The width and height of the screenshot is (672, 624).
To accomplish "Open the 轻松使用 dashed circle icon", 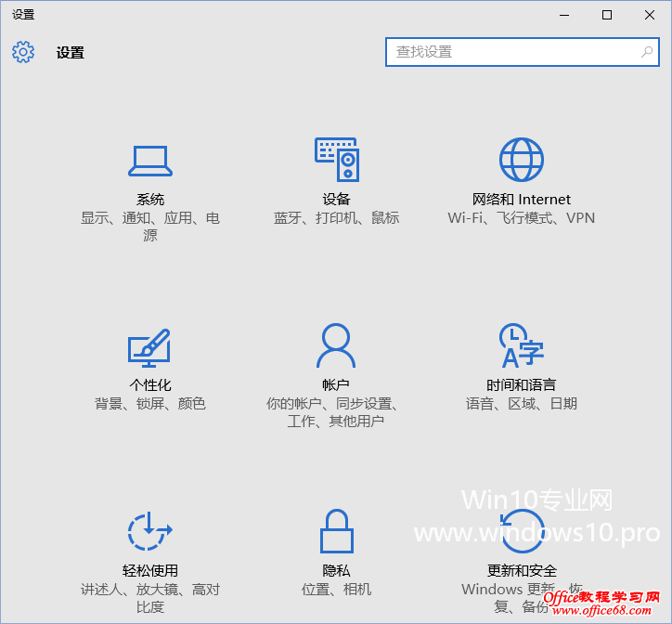I will (150, 531).
